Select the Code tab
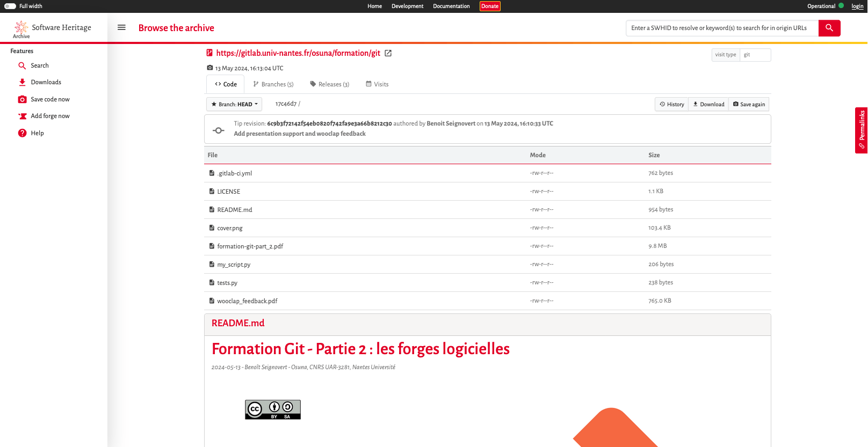This screenshot has width=868, height=447. [226, 84]
